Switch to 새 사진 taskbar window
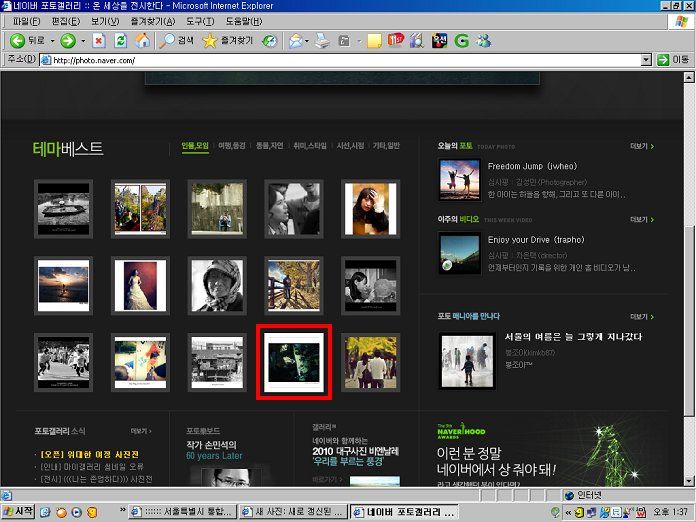 pos(294,512)
